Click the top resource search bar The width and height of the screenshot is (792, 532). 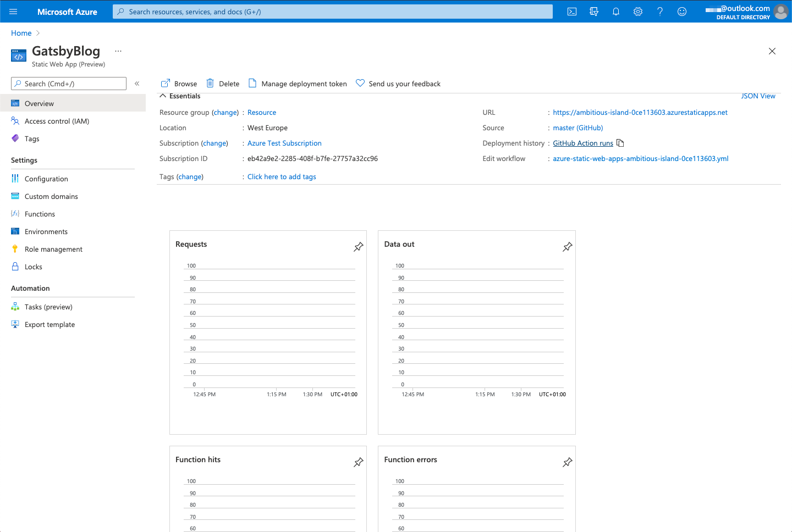[x=333, y=12]
